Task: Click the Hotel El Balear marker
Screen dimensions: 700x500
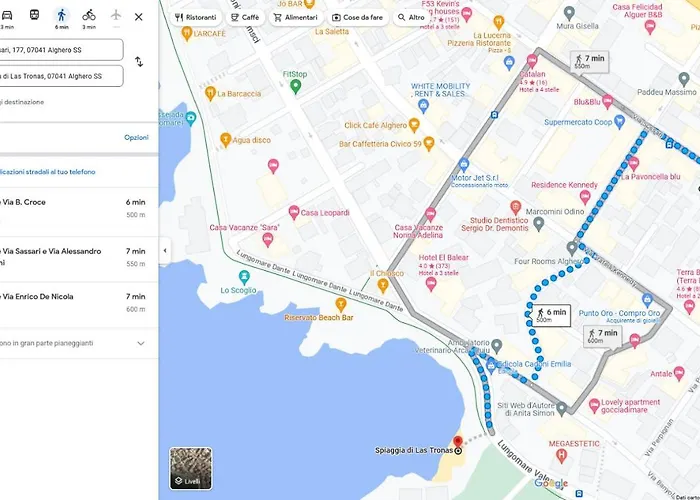Action: (431, 284)
